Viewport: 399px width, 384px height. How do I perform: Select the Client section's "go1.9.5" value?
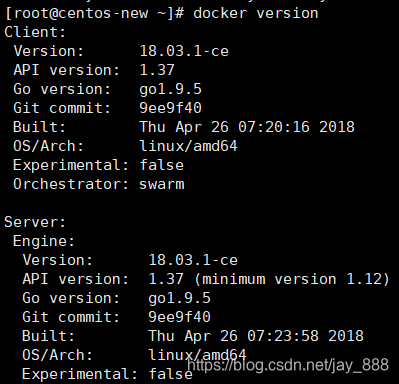coord(171,90)
